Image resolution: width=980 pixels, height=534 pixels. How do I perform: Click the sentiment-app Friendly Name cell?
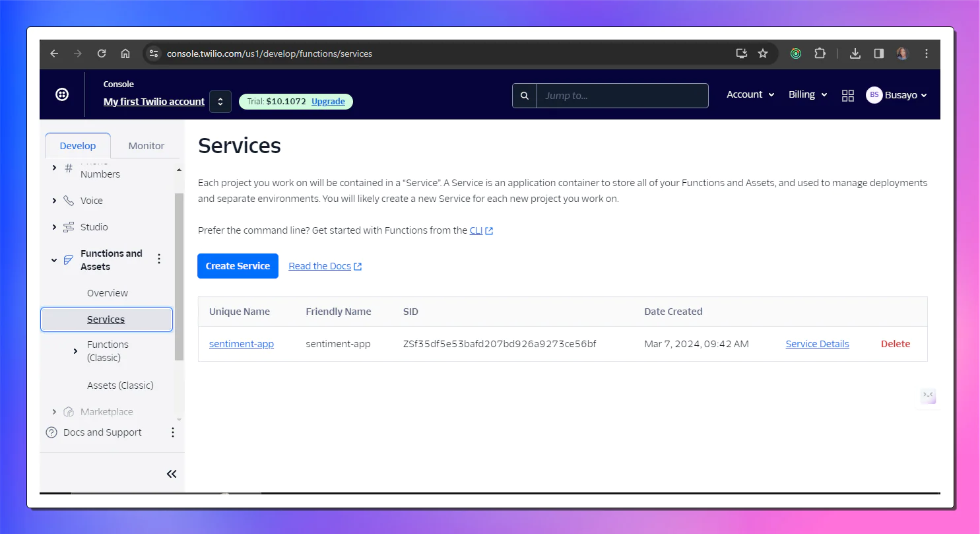(x=338, y=344)
